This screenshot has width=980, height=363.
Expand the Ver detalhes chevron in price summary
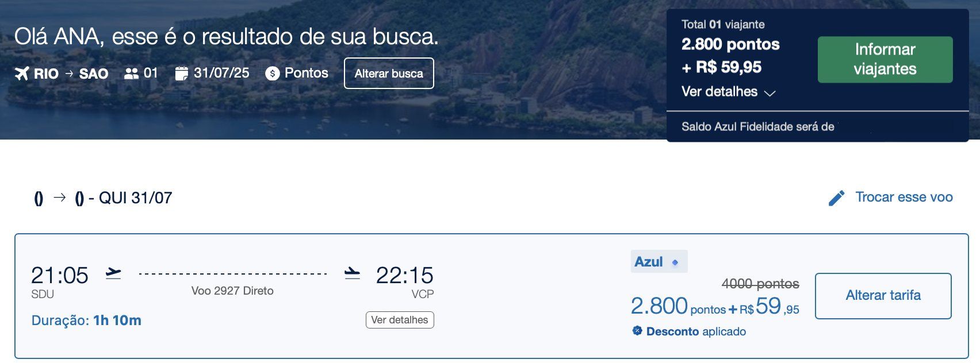(770, 93)
